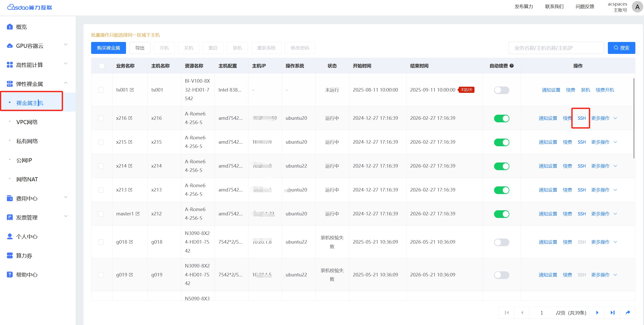
Task: Click edit icon beside master1 business name
Action: pos(137,214)
